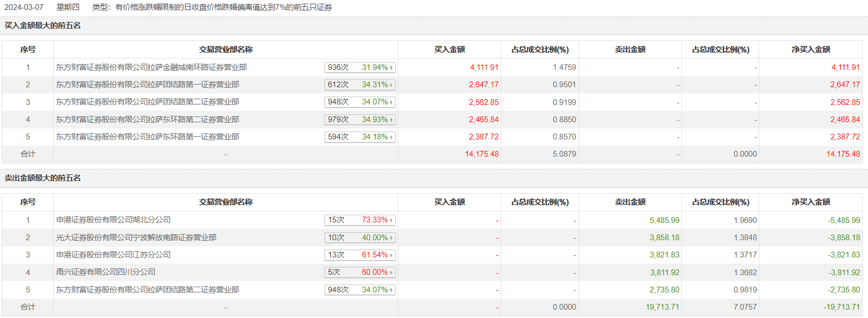Screen dimensions: 868x318
Task: Open the 拉萨金融城南环路证券营业部 link
Action: pos(152,67)
